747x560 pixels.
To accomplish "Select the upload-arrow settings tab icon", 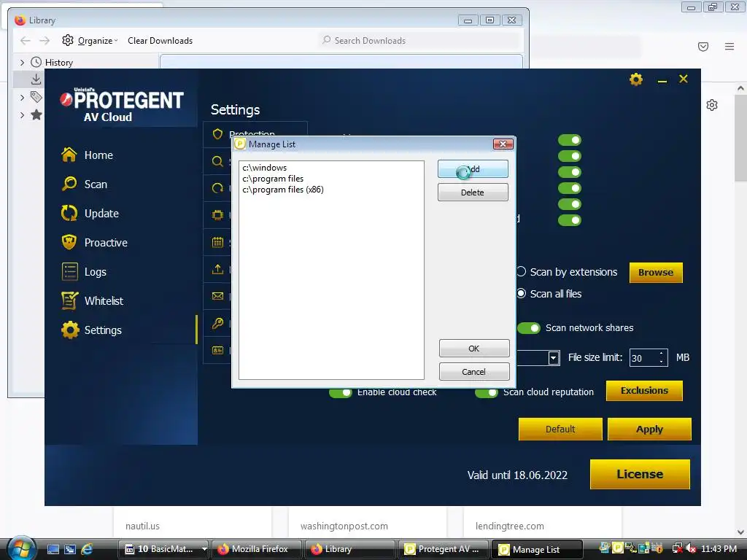I will 217,269.
